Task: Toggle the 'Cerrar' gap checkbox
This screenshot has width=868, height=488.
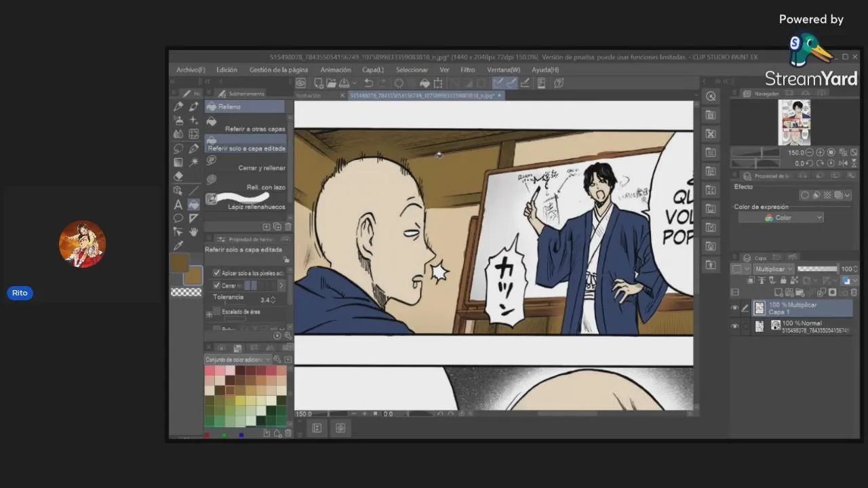Action: [x=216, y=285]
